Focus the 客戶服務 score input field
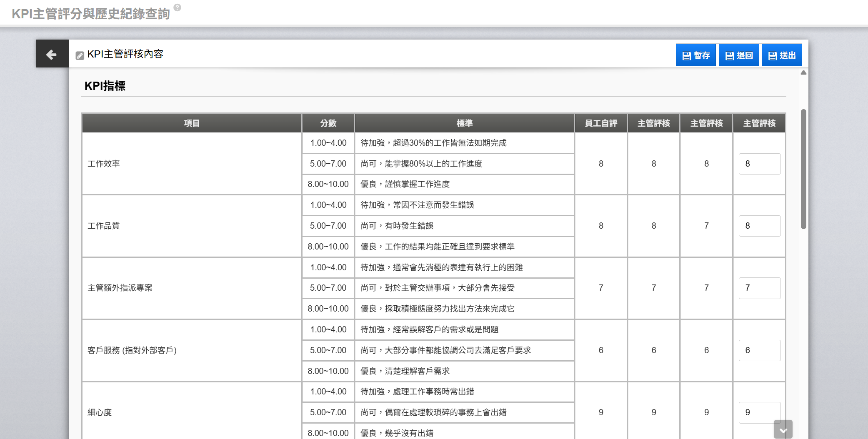Screen dimensions: 868x439 tap(759, 350)
